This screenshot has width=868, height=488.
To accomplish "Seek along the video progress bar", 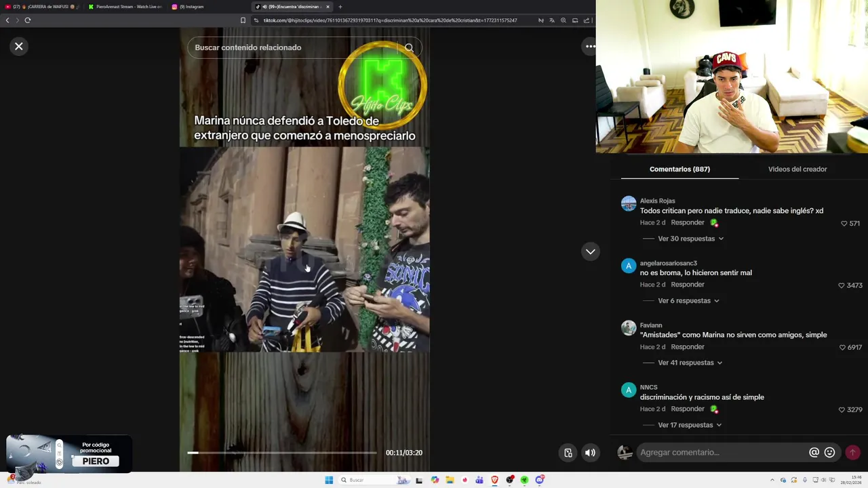I will (x=282, y=453).
